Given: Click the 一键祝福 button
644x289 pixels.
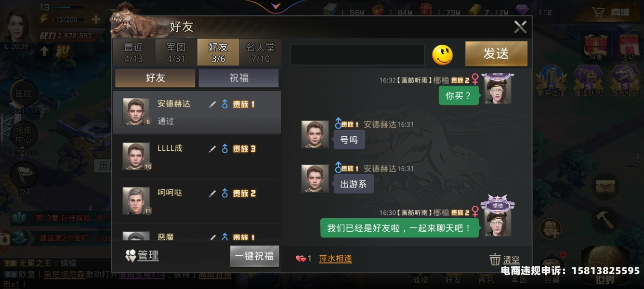Looking at the screenshot, I should pyautogui.click(x=254, y=256).
